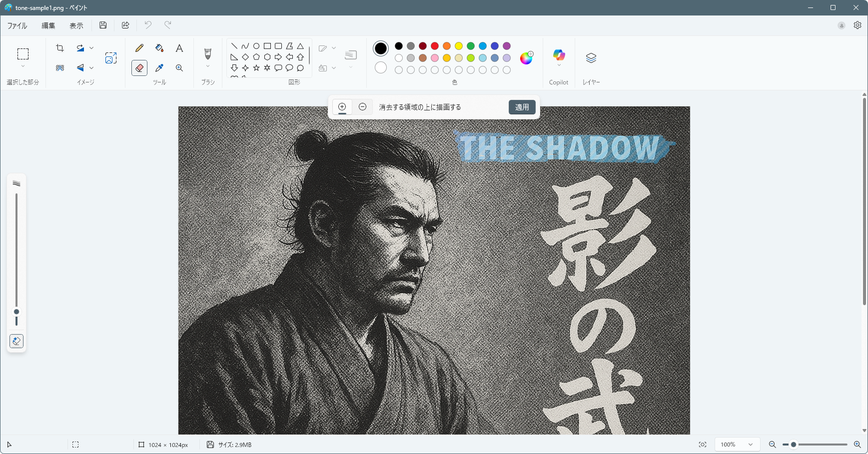
Task: Select the Pencil tool
Action: pos(139,48)
